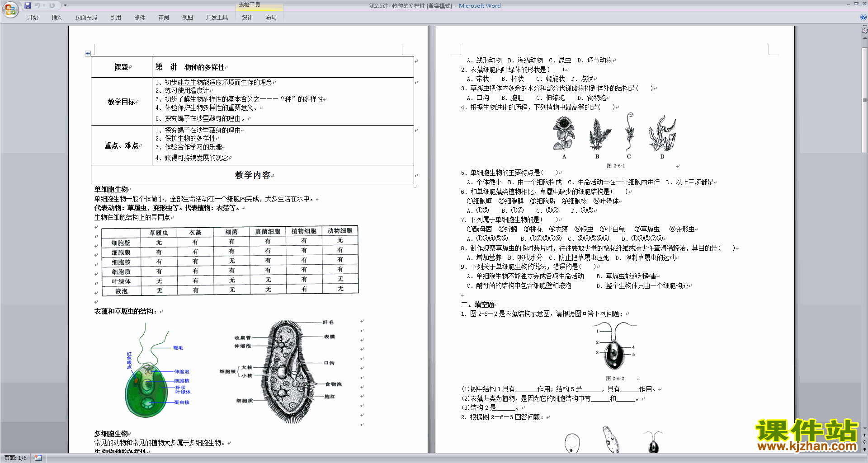Screen dimensions: 868x463
Task: Open the table tools 设计 tab
Action: 247,18
